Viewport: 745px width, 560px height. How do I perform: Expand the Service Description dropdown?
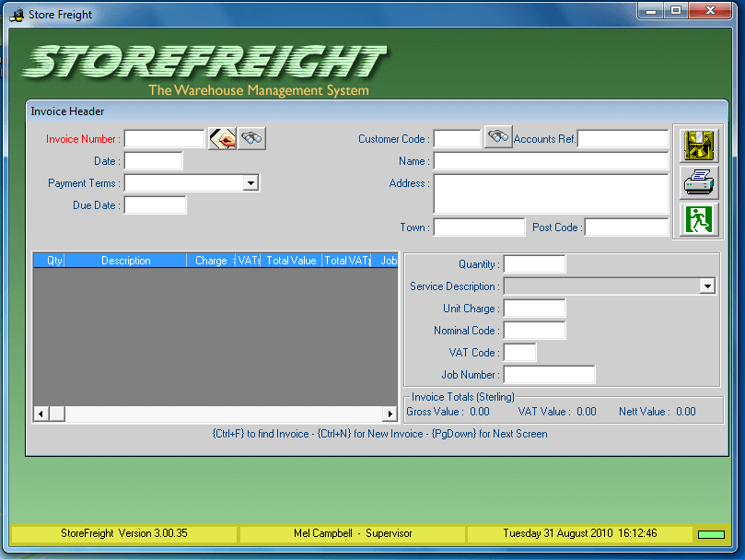pyautogui.click(x=707, y=286)
